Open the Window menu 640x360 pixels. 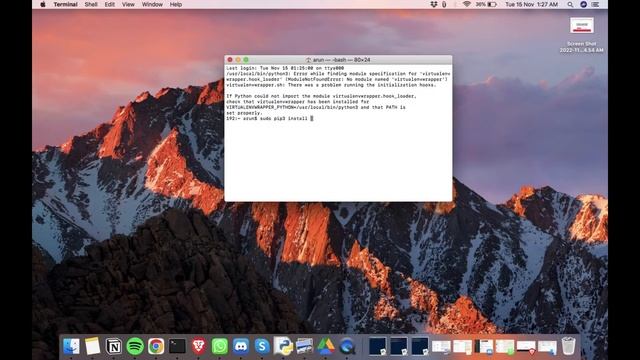152,4
